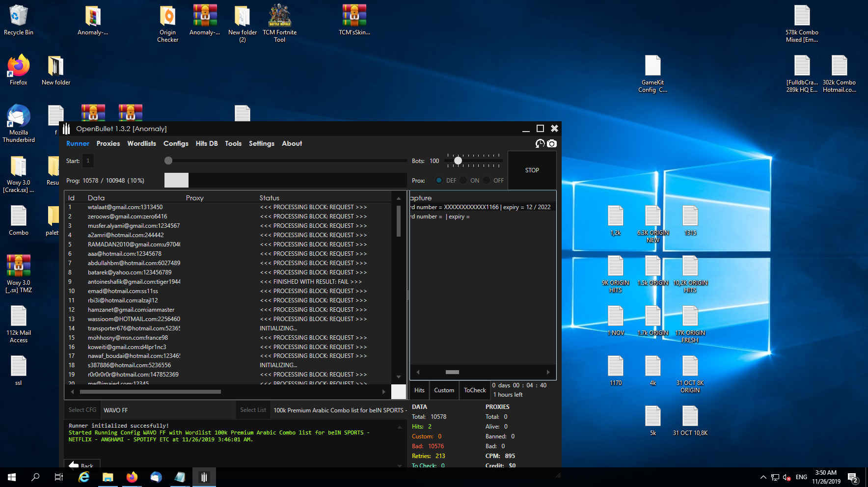Click the ToCheck results button
Viewport: 868px width, 487px height.
[x=475, y=390]
